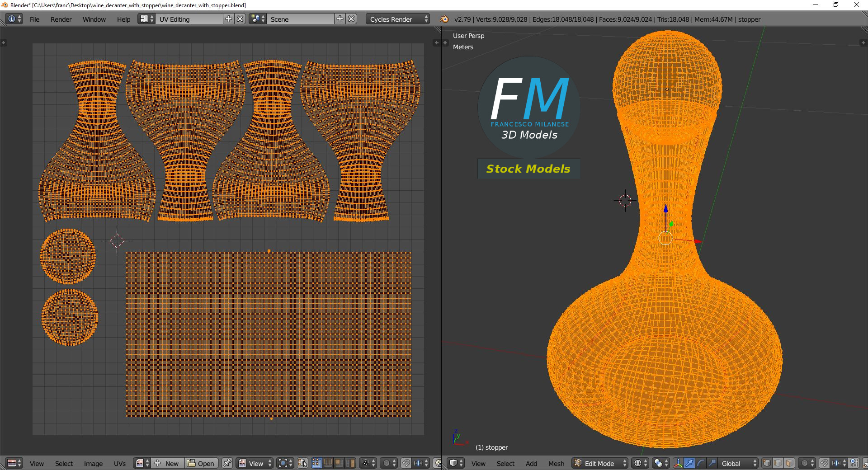The height and width of the screenshot is (470, 868).
Task: Open the UV editor View menu
Action: (37, 464)
